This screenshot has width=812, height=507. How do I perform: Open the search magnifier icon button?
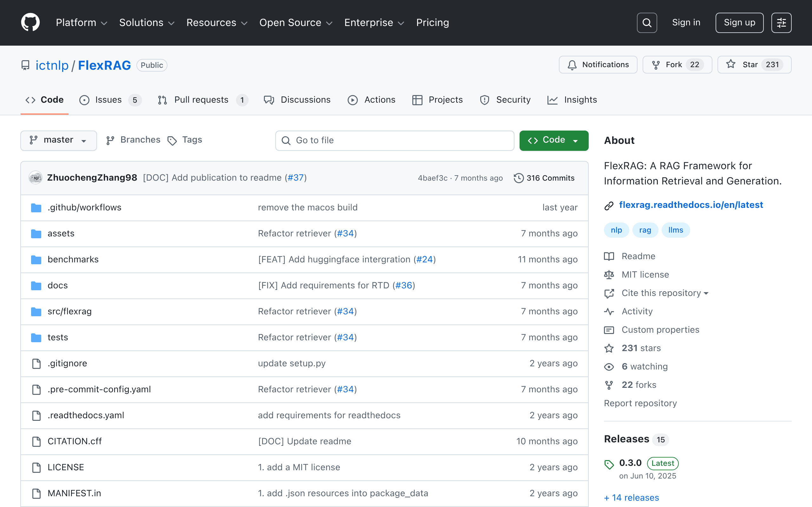[x=646, y=23]
